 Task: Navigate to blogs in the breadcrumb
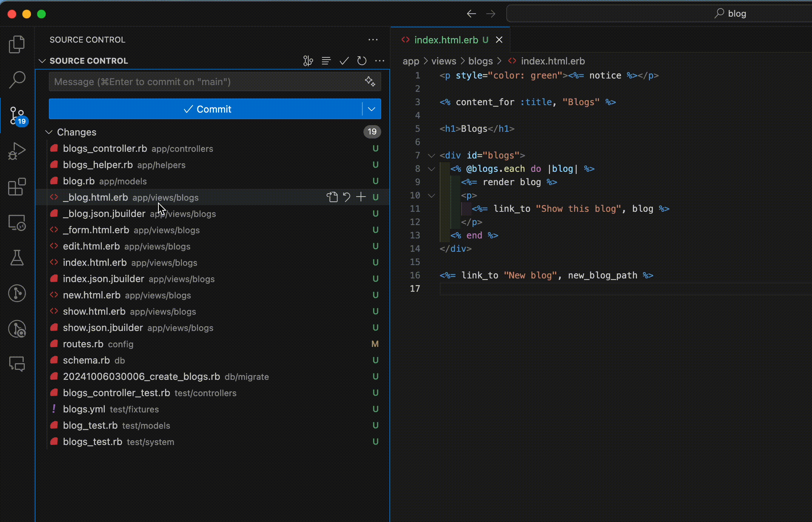[480, 61]
